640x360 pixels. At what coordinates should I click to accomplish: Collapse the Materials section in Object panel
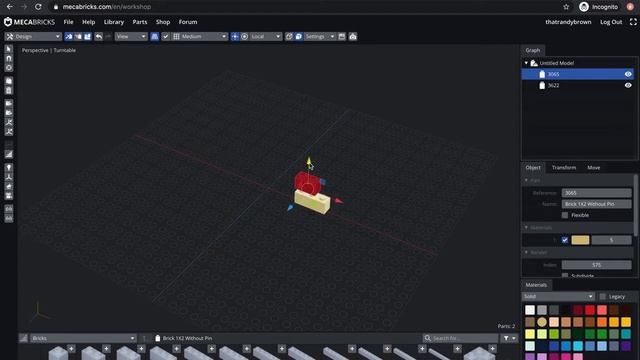526,227
